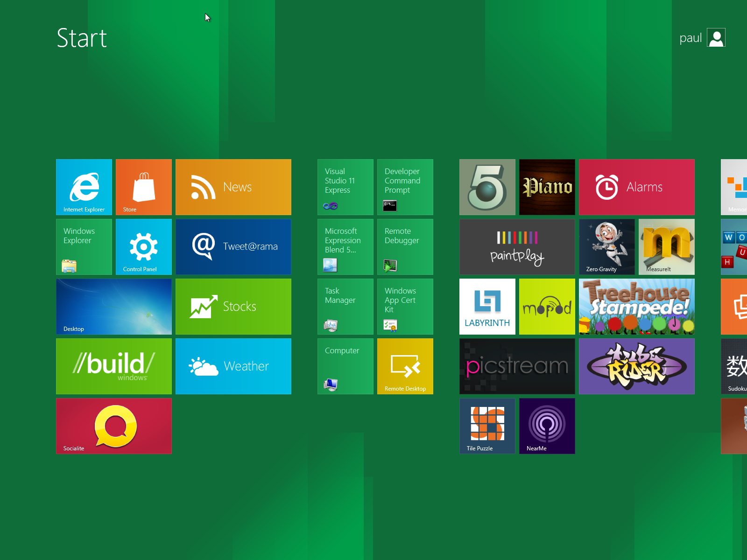The image size is (747, 560).
Task: Open Windows Explorer tile
Action: coord(84,247)
